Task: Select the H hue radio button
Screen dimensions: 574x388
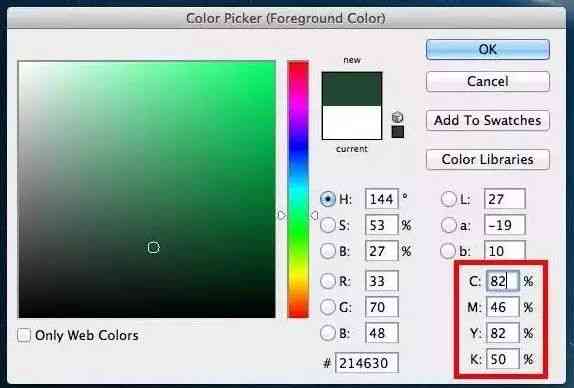Action: (328, 199)
